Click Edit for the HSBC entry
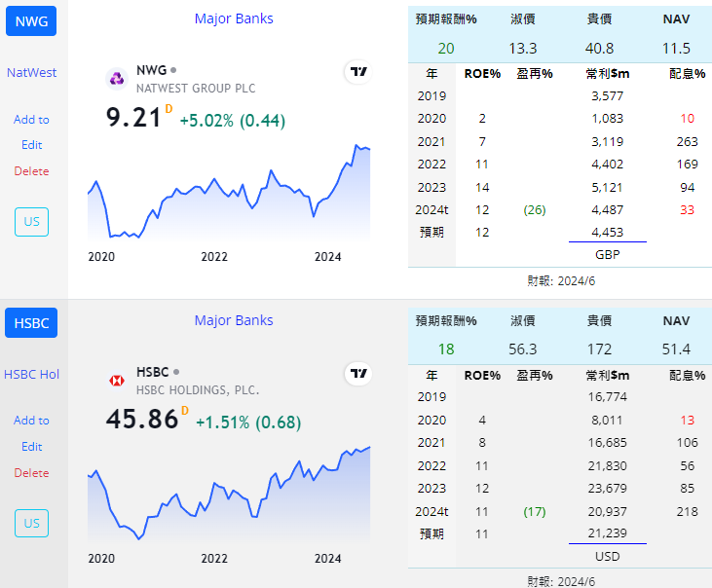The width and height of the screenshot is (712, 588). tap(31, 447)
